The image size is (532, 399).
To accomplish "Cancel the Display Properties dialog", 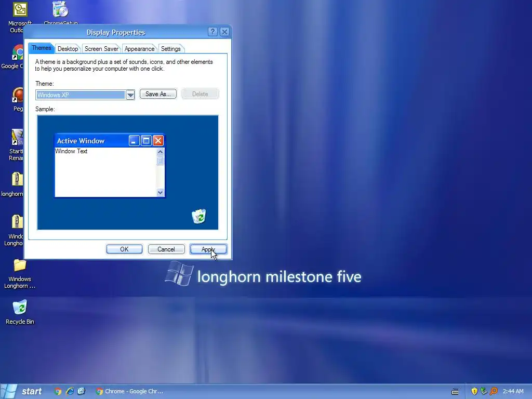I will click(166, 249).
